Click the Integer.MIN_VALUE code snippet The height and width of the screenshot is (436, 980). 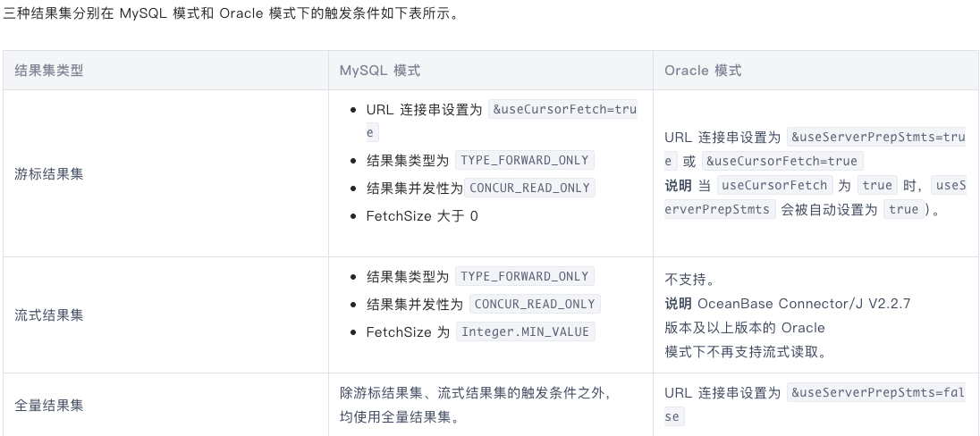(525, 331)
